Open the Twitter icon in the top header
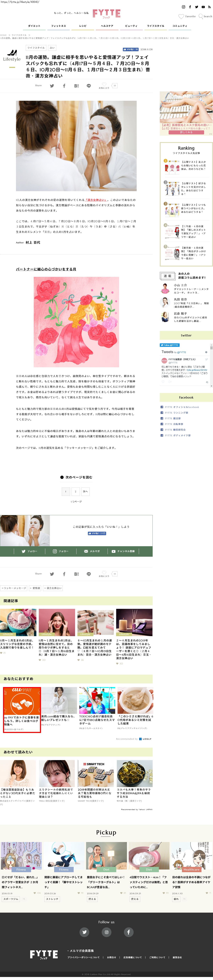The width and height of the screenshot is (213, 980). tap(197, 7)
